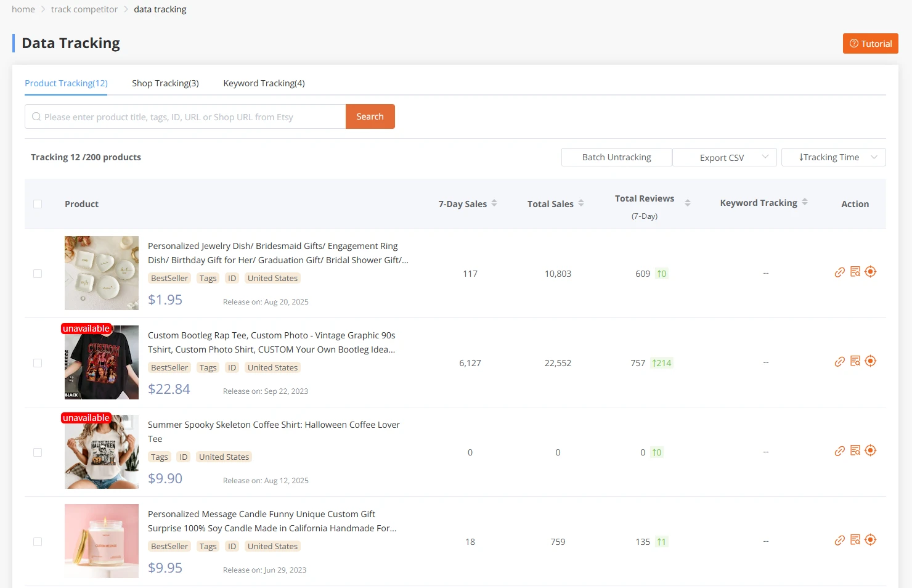Open keyword tracking target for the Skeleton Coffee Shirt
This screenshot has height=588, width=912.
(870, 451)
